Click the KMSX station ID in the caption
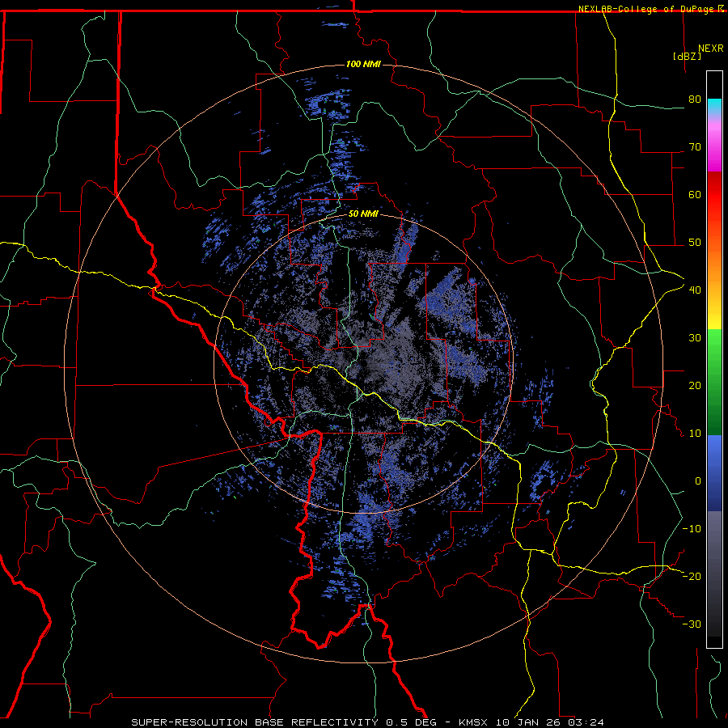The image size is (728, 728). [x=474, y=722]
